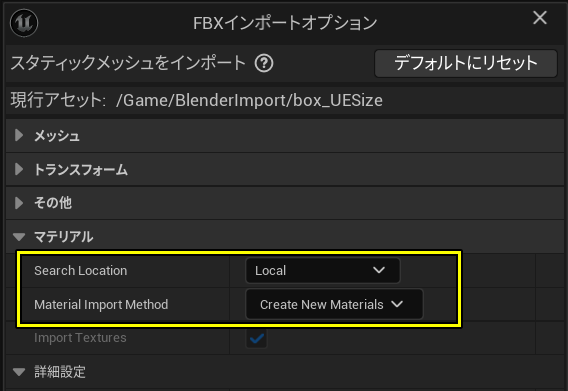Viewport: 568px width, 391px height.
Task: Collapse the 詳細設定 section
Action: (x=19, y=372)
